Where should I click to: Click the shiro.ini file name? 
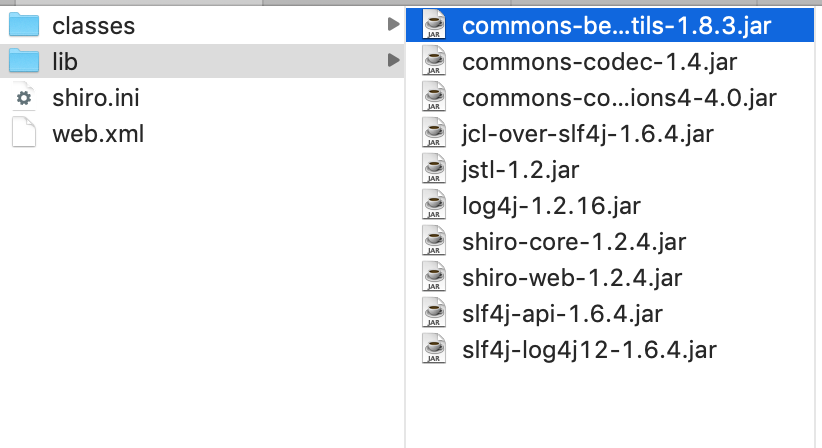click(x=96, y=97)
